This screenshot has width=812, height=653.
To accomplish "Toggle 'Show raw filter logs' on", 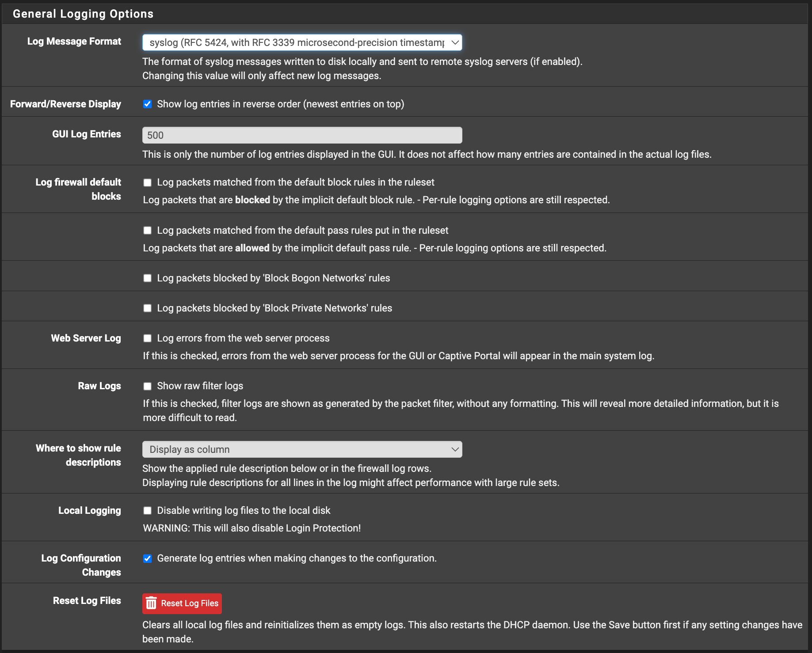I will pyautogui.click(x=147, y=386).
